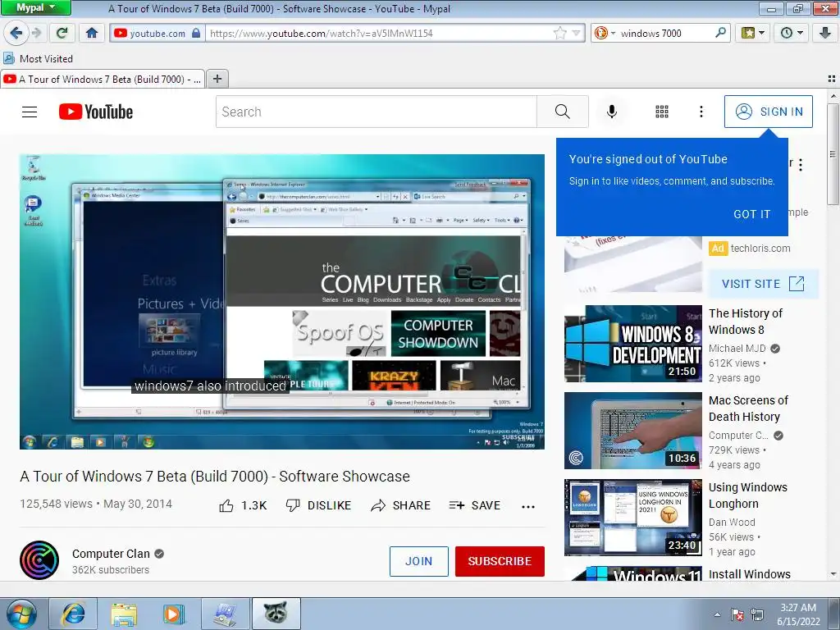The height and width of the screenshot is (630, 840).
Task: Open the browser home page
Action: (92, 33)
